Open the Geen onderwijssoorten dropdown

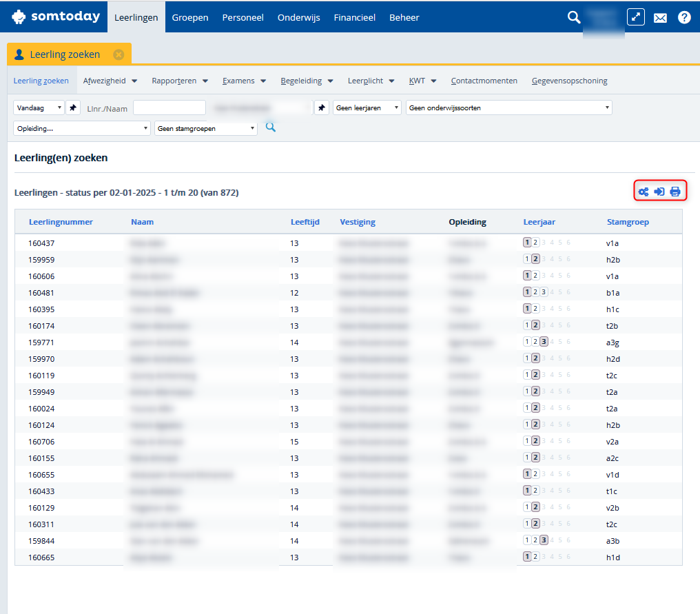click(509, 108)
